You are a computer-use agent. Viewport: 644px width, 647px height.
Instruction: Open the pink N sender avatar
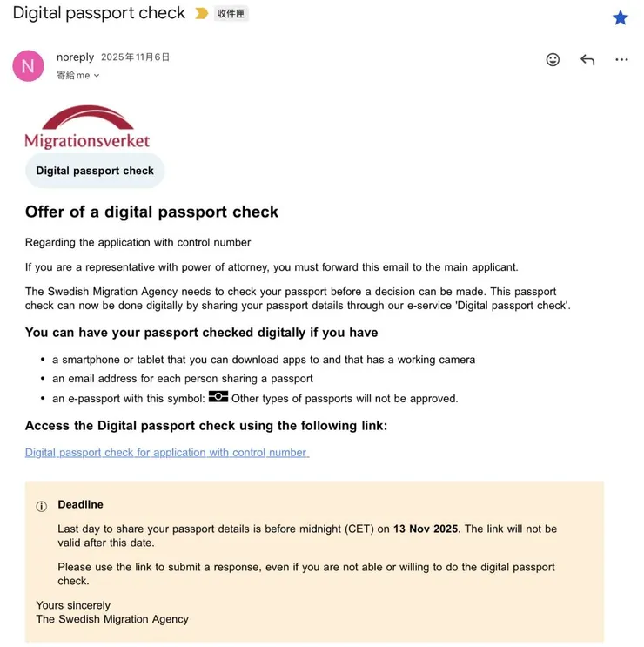28,65
